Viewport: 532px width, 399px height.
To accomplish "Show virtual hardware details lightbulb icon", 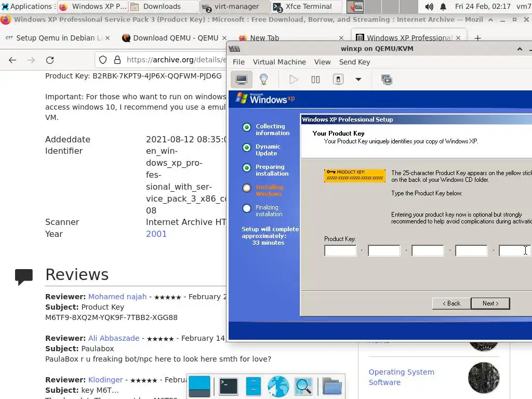I will pyautogui.click(x=263, y=79).
